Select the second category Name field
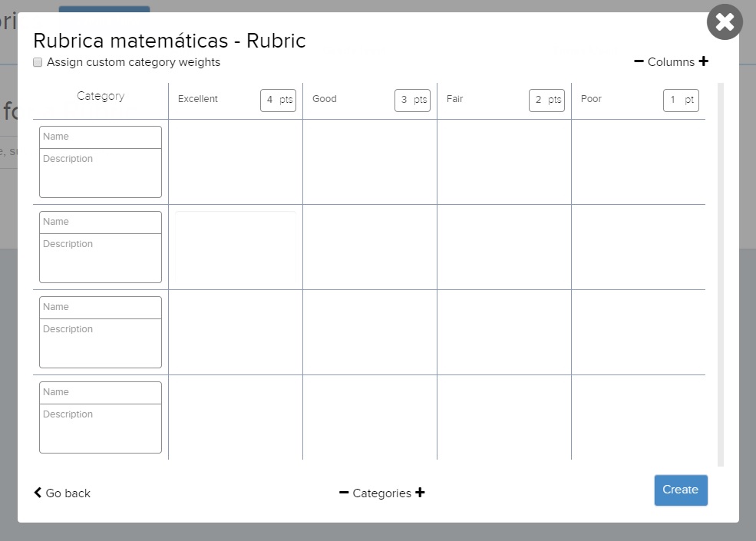The height and width of the screenshot is (541, 756). coord(101,222)
